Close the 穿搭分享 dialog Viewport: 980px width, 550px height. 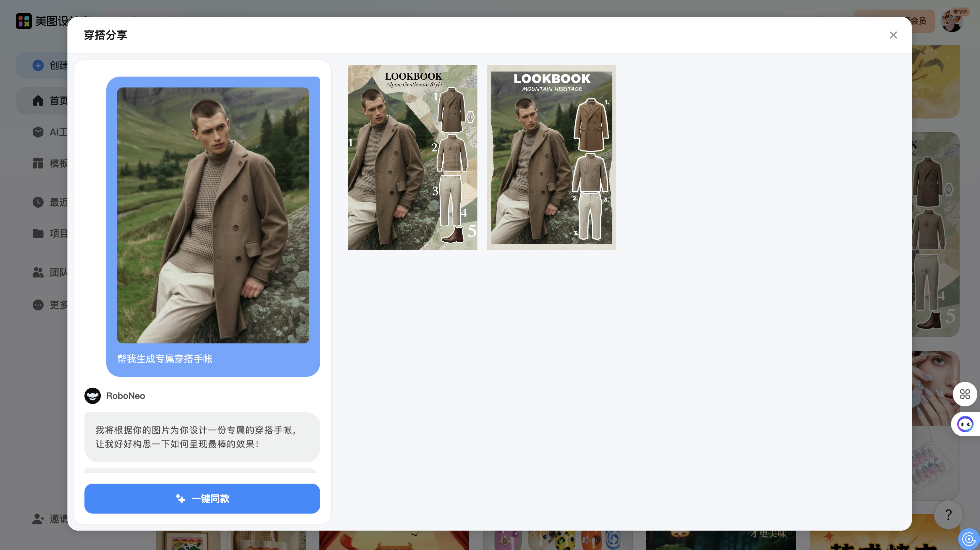[x=893, y=35]
